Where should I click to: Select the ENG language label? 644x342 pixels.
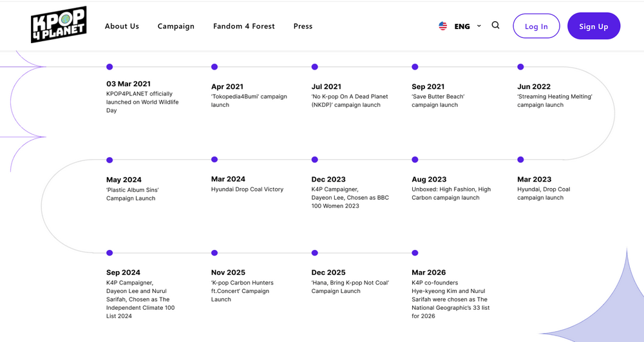click(462, 26)
